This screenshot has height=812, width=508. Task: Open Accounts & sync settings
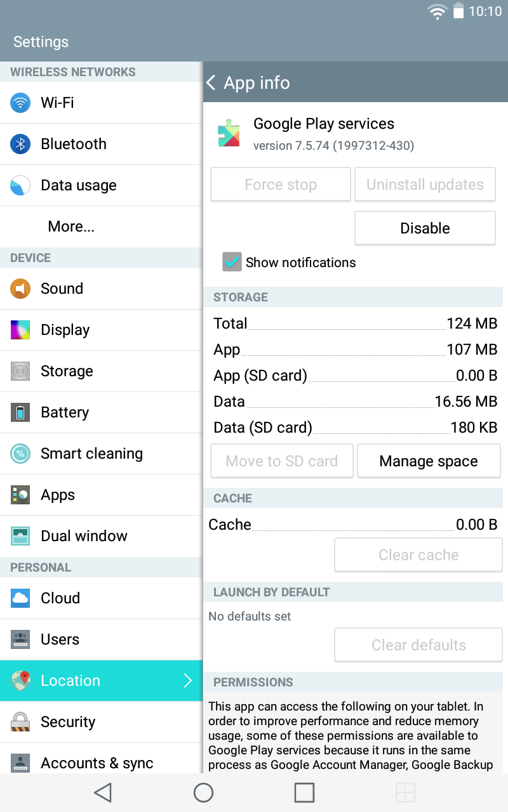(x=97, y=763)
